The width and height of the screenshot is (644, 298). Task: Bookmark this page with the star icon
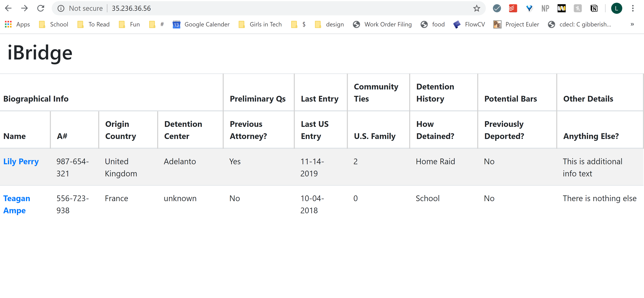pos(477,8)
